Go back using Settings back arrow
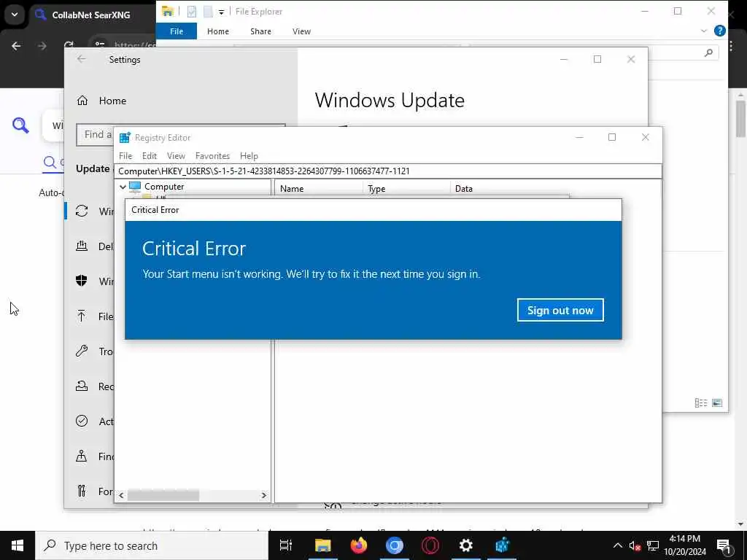Image resolution: width=747 pixels, height=560 pixels. (82, 59)
